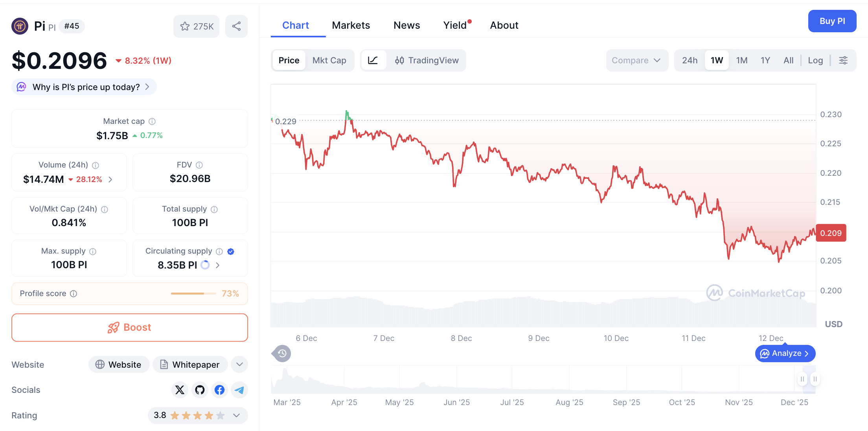Expand additional website links chevron
The height and width of the screenshot is (431, 868).
click(x=239, y=365)
